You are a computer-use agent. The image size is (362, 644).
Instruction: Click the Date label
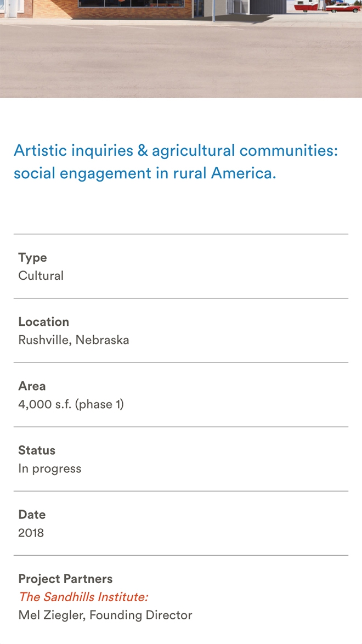click(32, 515)
